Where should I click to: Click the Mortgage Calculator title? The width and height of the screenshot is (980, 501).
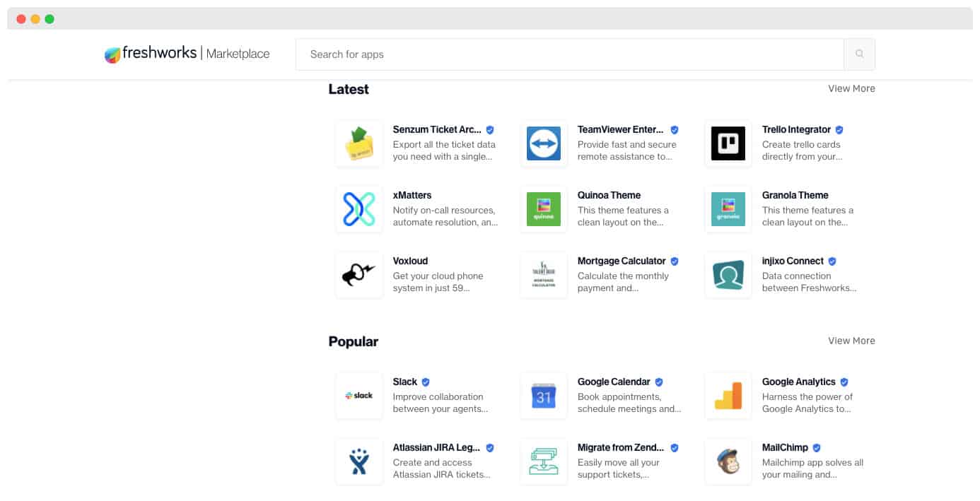click(622, 261)
